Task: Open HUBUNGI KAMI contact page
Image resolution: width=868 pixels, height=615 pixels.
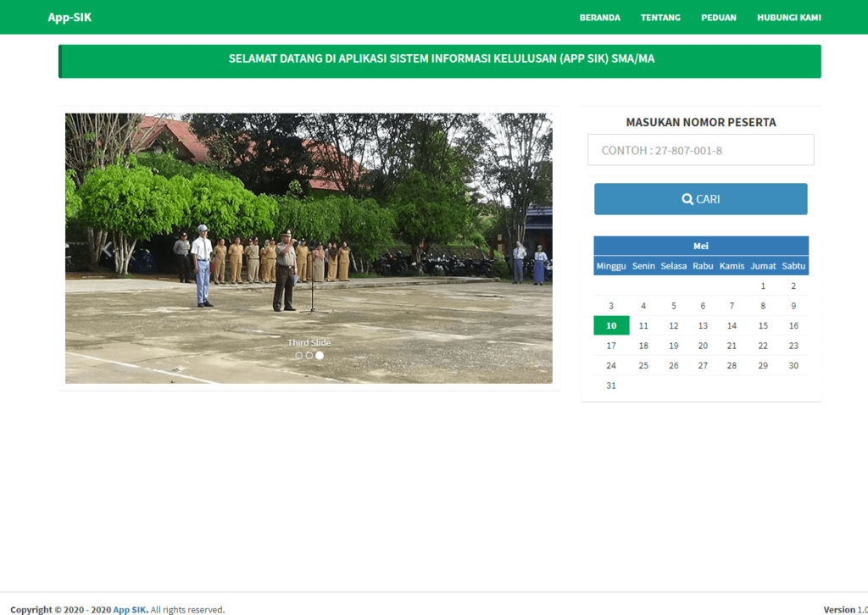Action: (788, 18)
